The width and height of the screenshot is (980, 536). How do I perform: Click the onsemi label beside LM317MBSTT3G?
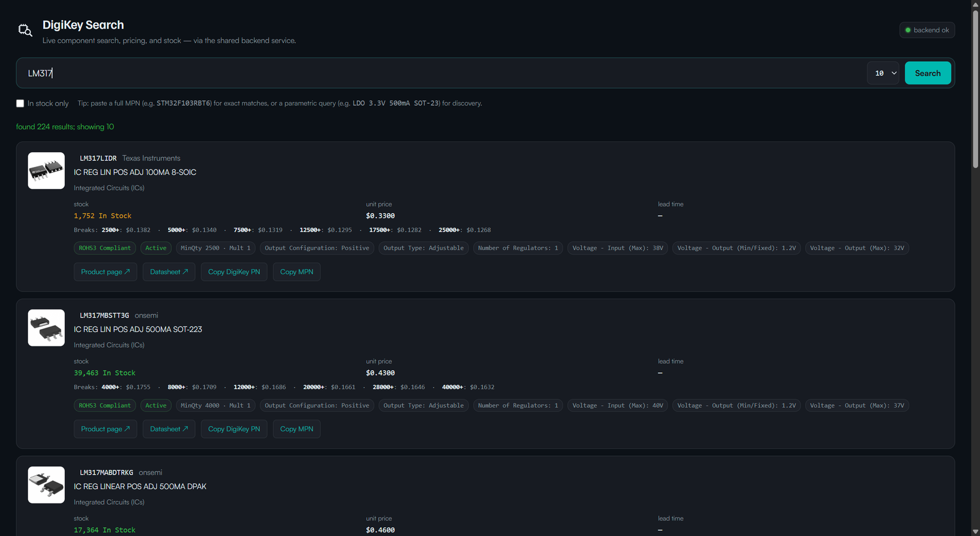(146, 315)
